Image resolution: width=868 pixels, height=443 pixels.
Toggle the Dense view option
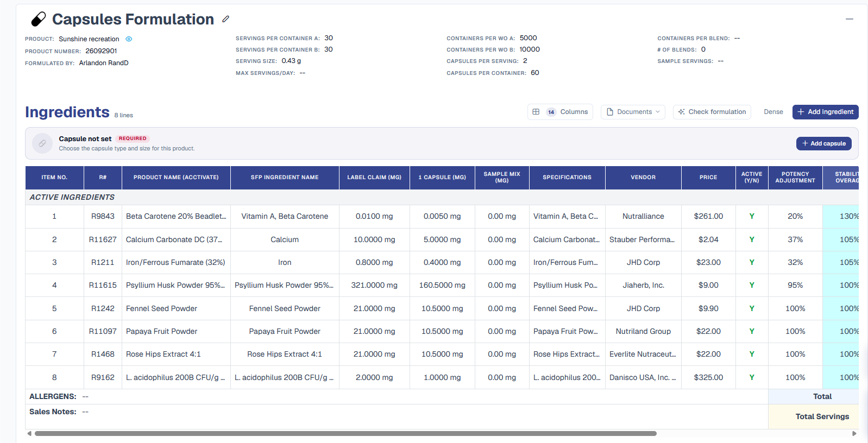pyautogui.click(x=773, y=112)
